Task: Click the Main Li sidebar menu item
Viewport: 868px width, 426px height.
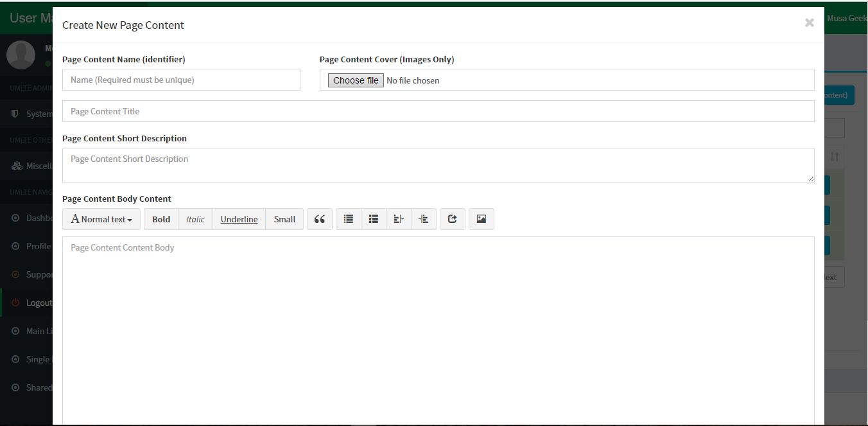Action: point(26,331)
